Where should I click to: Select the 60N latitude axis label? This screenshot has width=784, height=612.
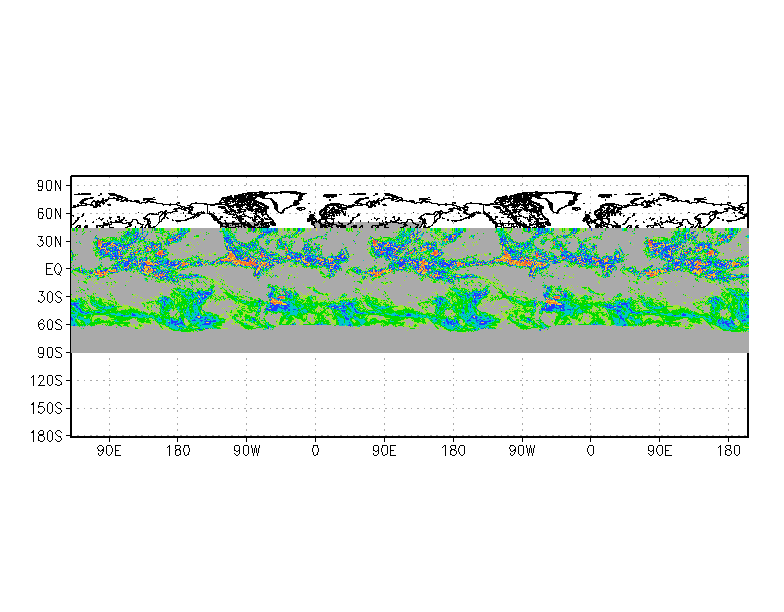pyautogui.click(x=49, y=214)
